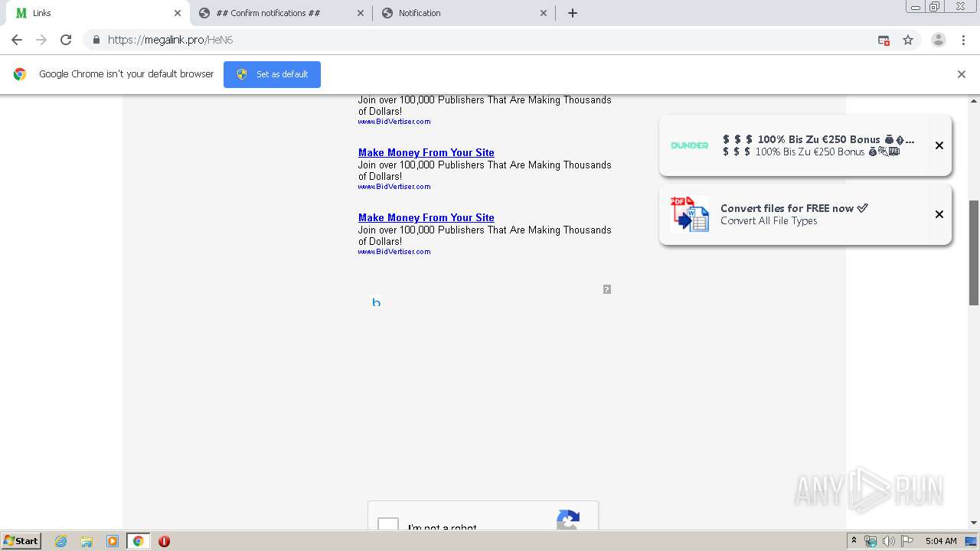Open the blocked pop-ups indicator in the address bar
The height and width of the screenshot is (551, 980).
(x=884, y=40)
